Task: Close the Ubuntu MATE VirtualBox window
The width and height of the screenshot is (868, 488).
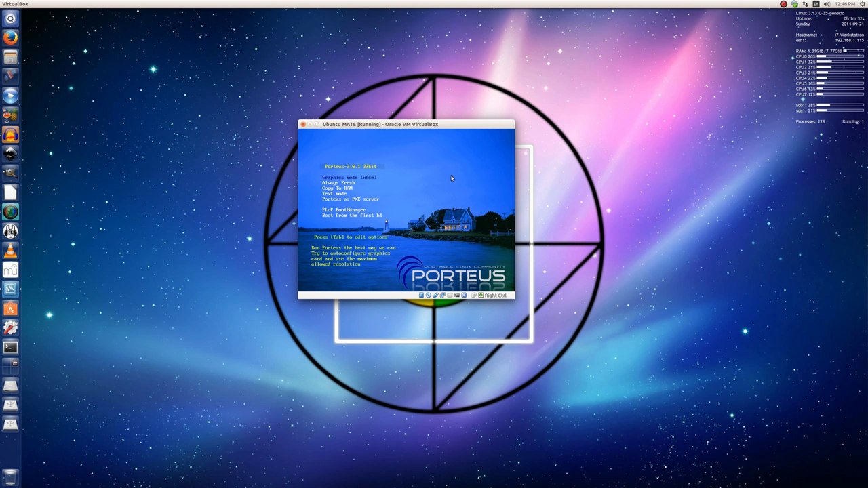Action: [302, 124]
